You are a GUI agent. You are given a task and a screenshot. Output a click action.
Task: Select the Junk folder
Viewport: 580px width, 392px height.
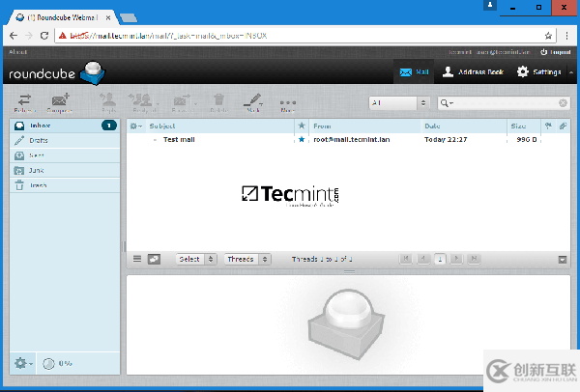click(x=65, y=170)
